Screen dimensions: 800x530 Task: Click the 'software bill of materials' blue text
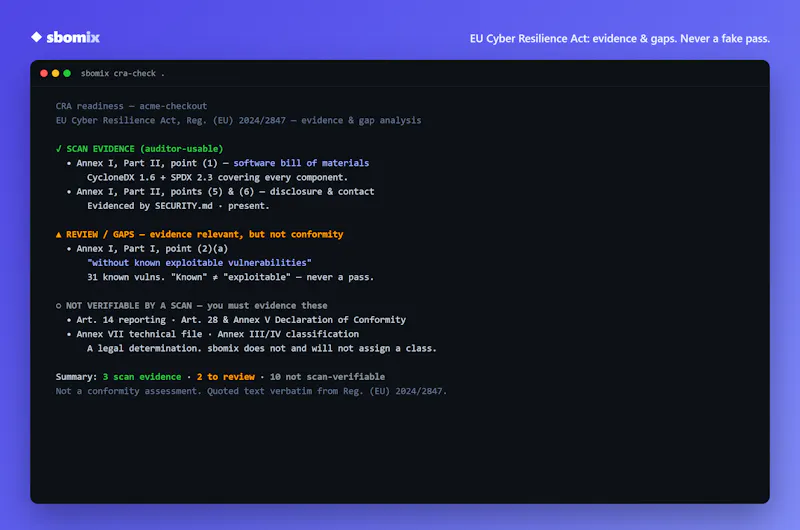301,163
